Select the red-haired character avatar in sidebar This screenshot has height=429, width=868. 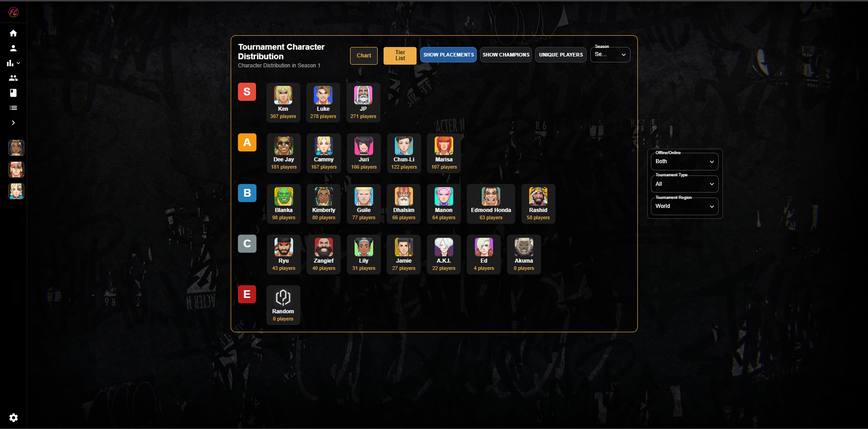(x=16, y=170)
